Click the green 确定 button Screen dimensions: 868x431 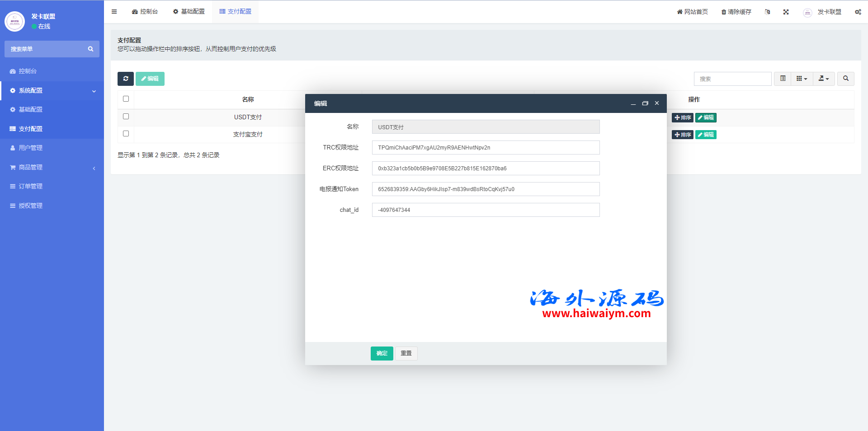382,353
